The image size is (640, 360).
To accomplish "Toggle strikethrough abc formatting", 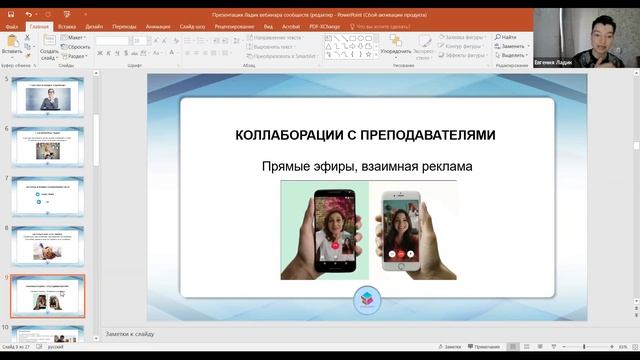I will 134,53.
